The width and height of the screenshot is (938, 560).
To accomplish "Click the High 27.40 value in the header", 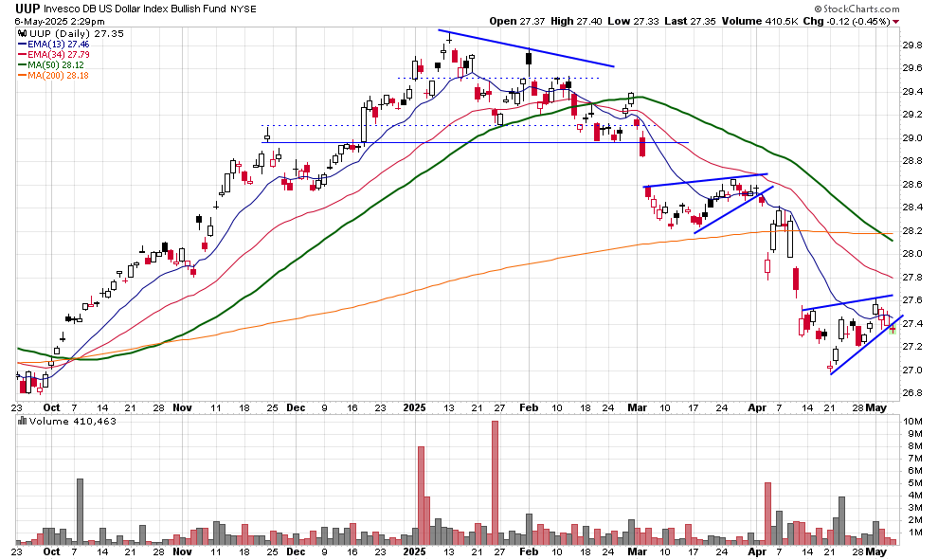I will pos(576,21).
